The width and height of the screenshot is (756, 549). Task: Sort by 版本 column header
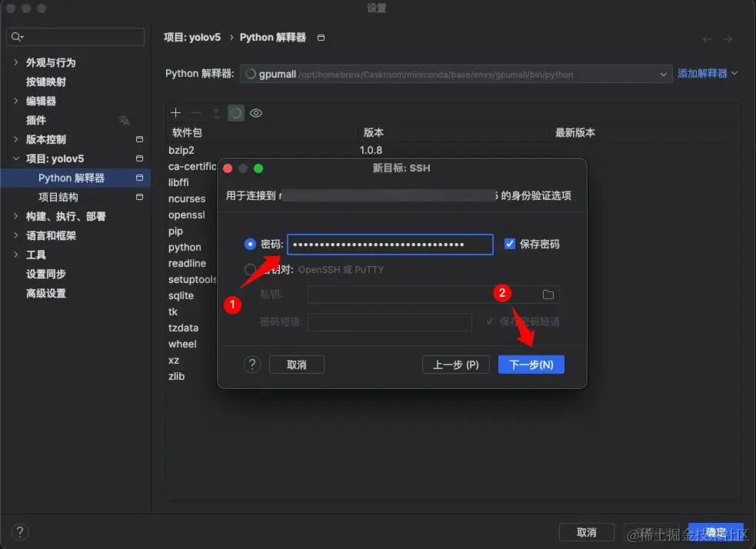373,132
